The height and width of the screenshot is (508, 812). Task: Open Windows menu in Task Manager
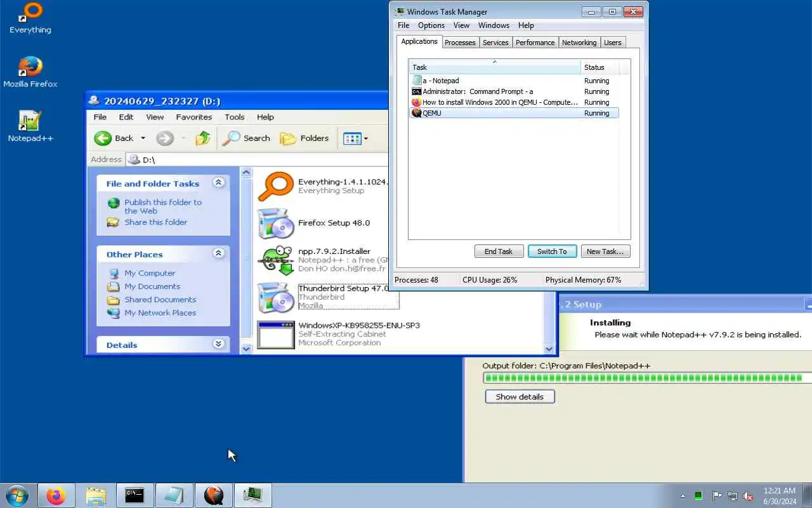(494, 25)
